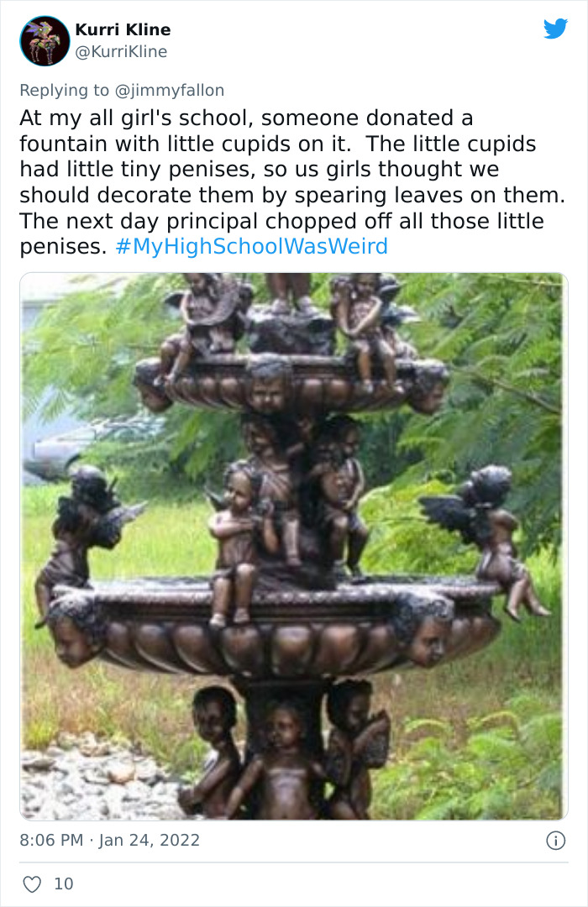Click the 8:06 PM timestamp

coord(51,840)
